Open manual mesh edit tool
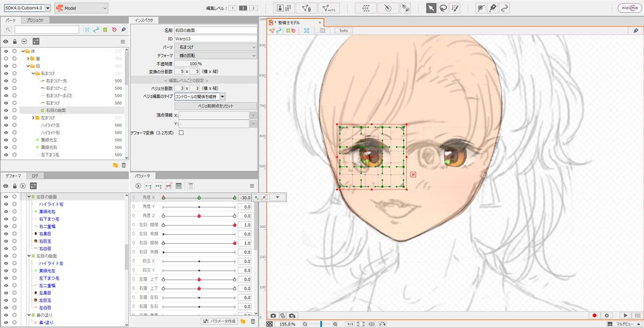Screen dimensions: 644x328 pyautogui.click(x=305, y=8)
